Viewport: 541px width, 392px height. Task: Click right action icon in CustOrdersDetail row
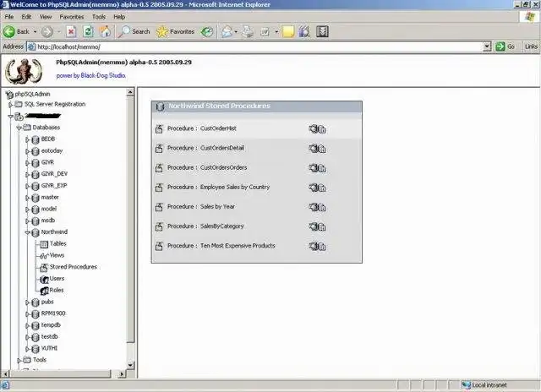321,150
